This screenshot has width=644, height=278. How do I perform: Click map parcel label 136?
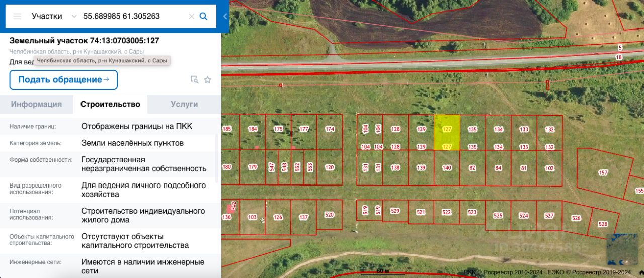pyautogui.click(x=227, y=217)
